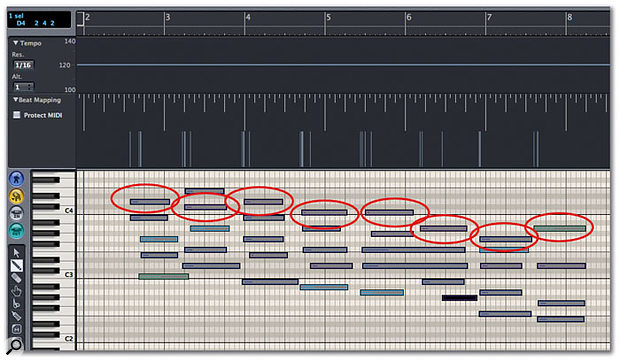Click bar 5 in the ruler

pos(328,17)
